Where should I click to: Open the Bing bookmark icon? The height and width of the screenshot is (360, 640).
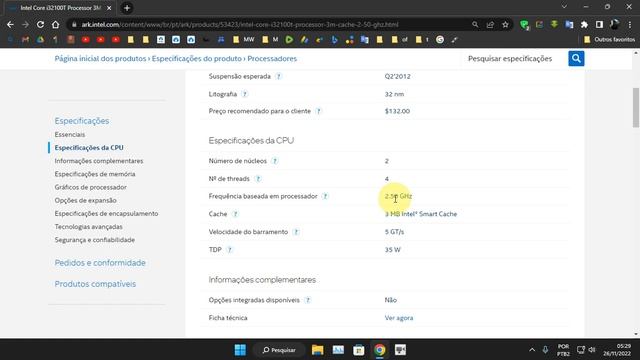tap(334, 40)
